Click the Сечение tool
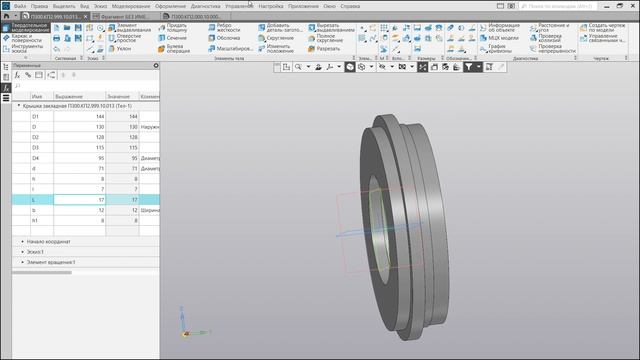This screenshot has height=360, width=640. pos(172,38)
